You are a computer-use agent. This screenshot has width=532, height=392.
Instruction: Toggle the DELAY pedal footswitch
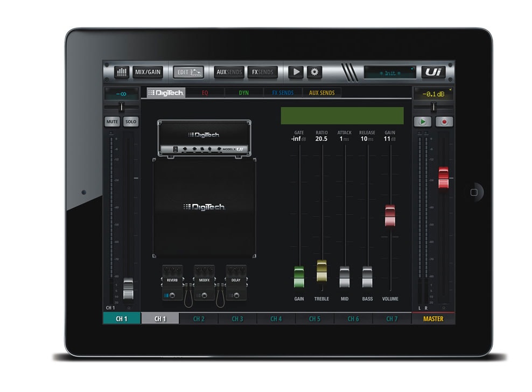(236, 295)
